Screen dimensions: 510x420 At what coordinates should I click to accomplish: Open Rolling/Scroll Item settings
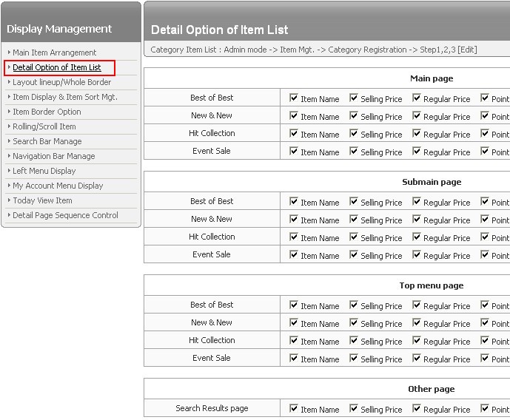tap(44, 126)
